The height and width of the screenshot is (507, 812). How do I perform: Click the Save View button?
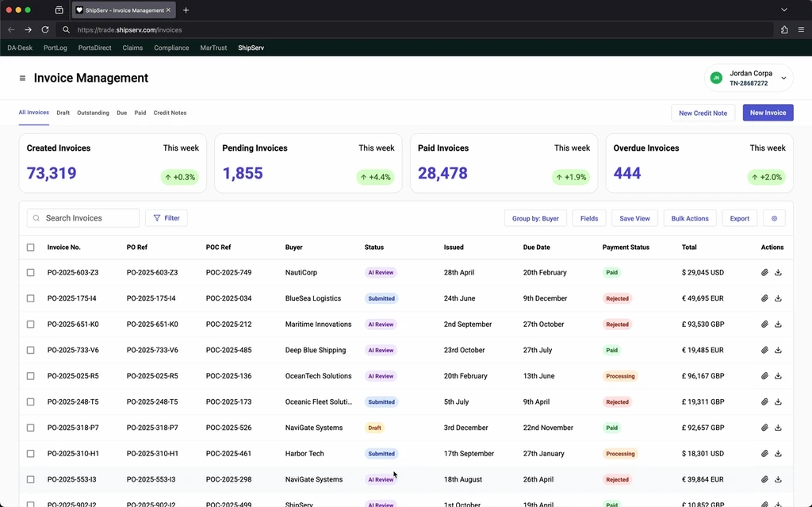[x=634, y=218]
